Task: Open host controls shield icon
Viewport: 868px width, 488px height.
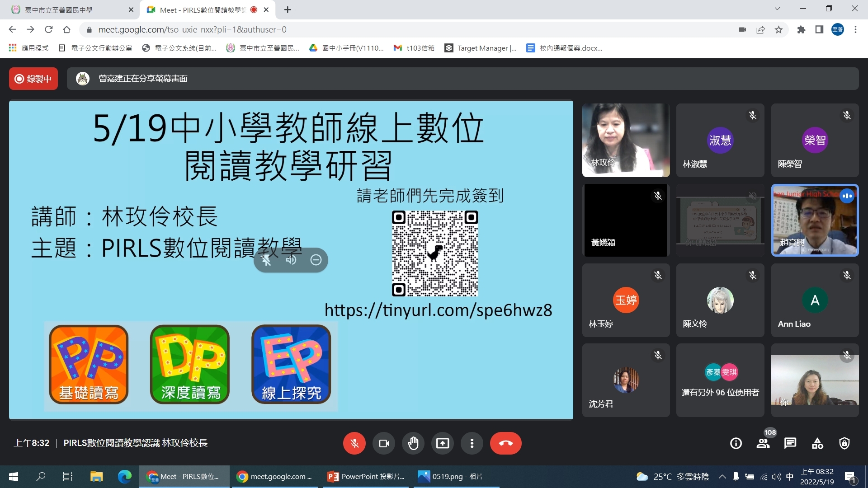Action: tap(844, 443)
